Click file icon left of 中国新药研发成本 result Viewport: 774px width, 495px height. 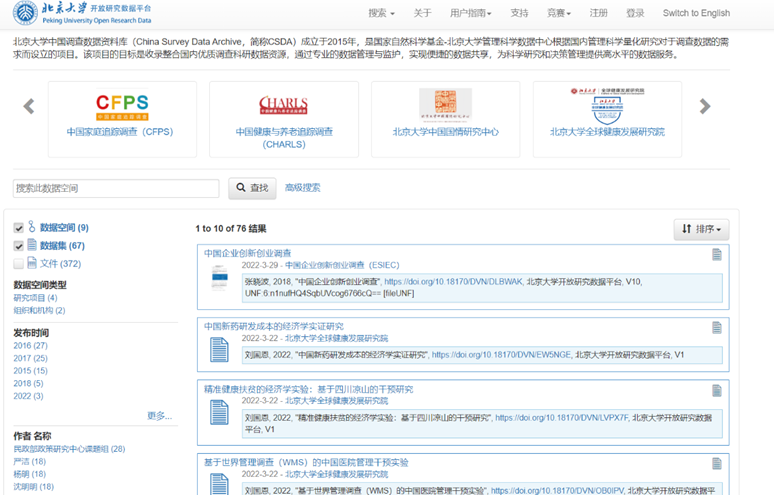(x=219, y=349)
